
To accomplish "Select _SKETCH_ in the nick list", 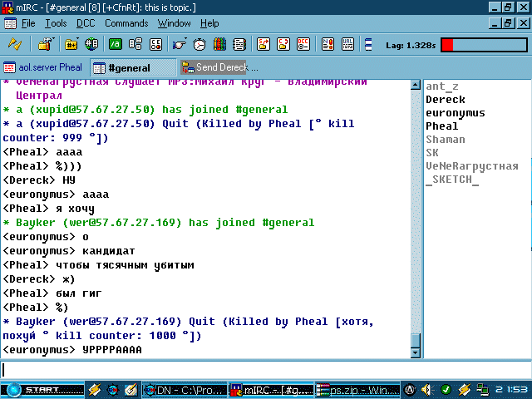I will (x=452, y=180).
